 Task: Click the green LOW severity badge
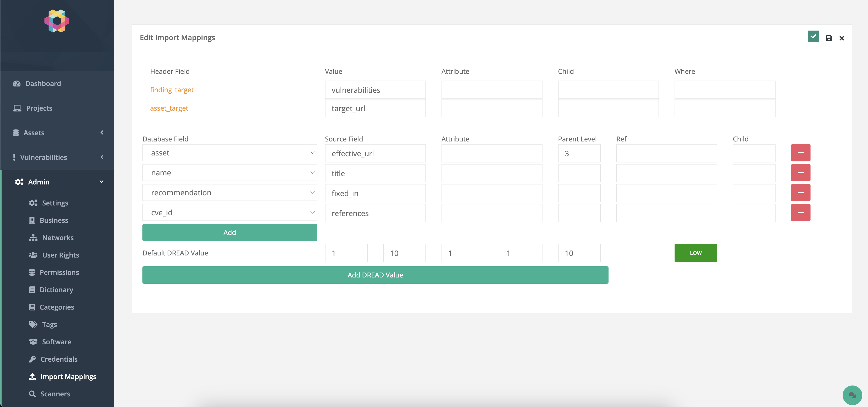coord(696,253)
